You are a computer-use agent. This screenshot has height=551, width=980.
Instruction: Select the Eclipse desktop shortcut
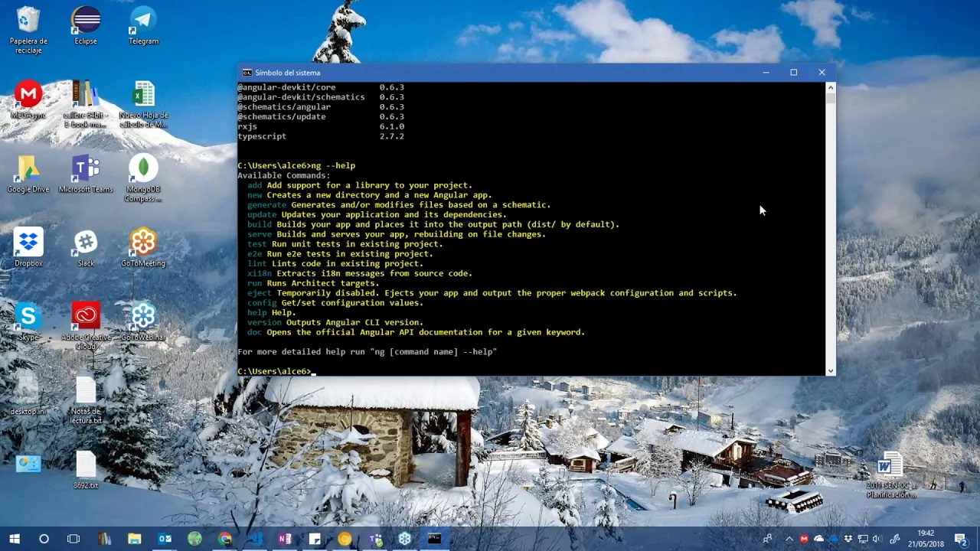(86, 26)
